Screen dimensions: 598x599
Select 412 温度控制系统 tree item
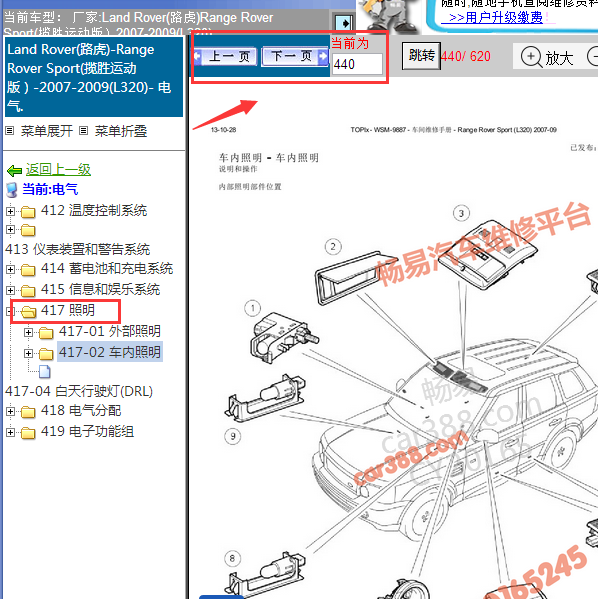coord(94,210)
